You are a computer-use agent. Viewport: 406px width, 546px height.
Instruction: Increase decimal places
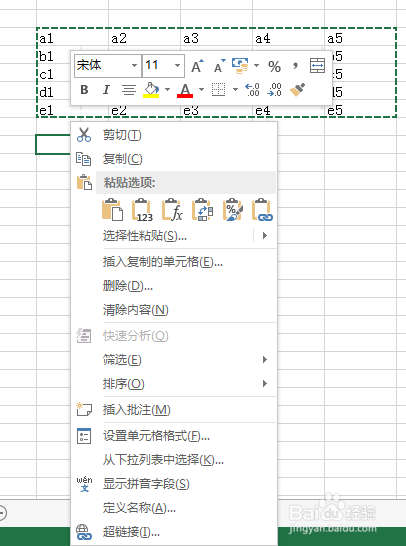click(252, 89)
